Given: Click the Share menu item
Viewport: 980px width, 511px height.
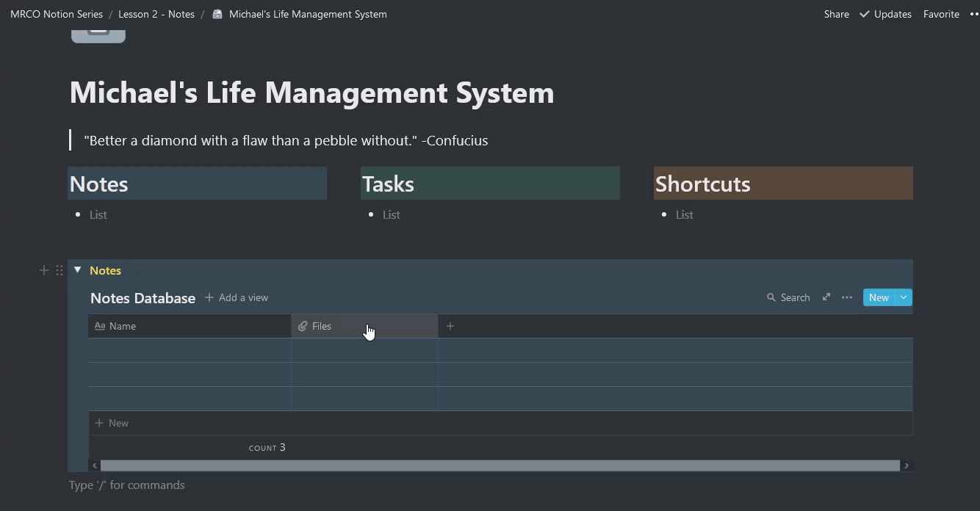Looking at the screenshot, I should [x=836, y=14].
